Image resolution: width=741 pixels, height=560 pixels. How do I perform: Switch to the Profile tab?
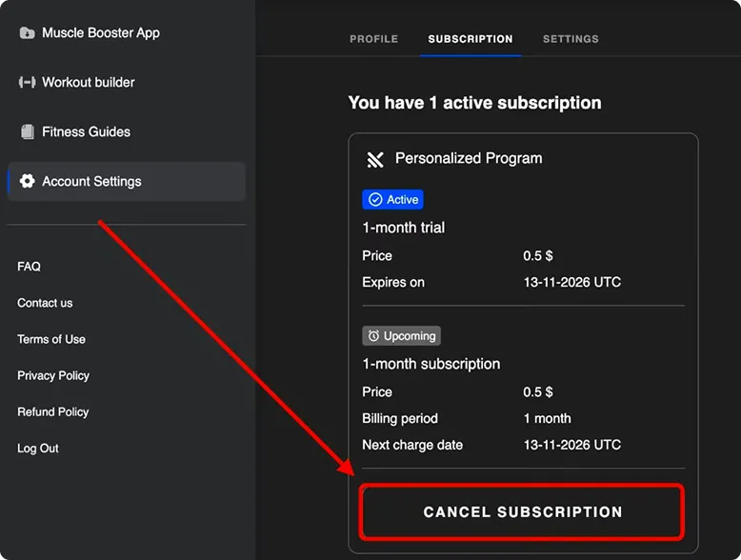coord(373,39)
